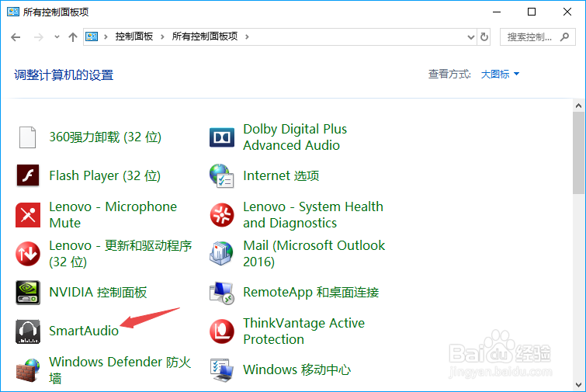Click the back navigation arrow

16,37
